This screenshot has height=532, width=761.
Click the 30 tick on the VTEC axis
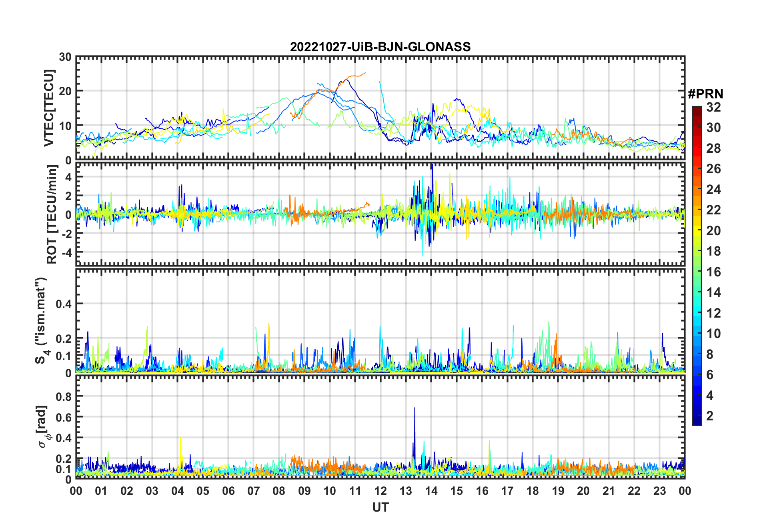point(65,57)
